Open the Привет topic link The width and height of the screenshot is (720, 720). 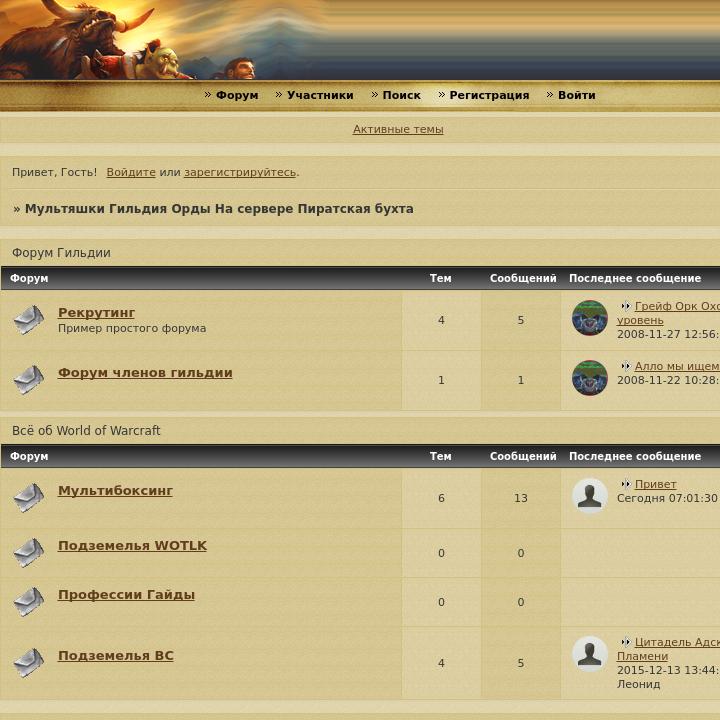(x=655, y=484)
